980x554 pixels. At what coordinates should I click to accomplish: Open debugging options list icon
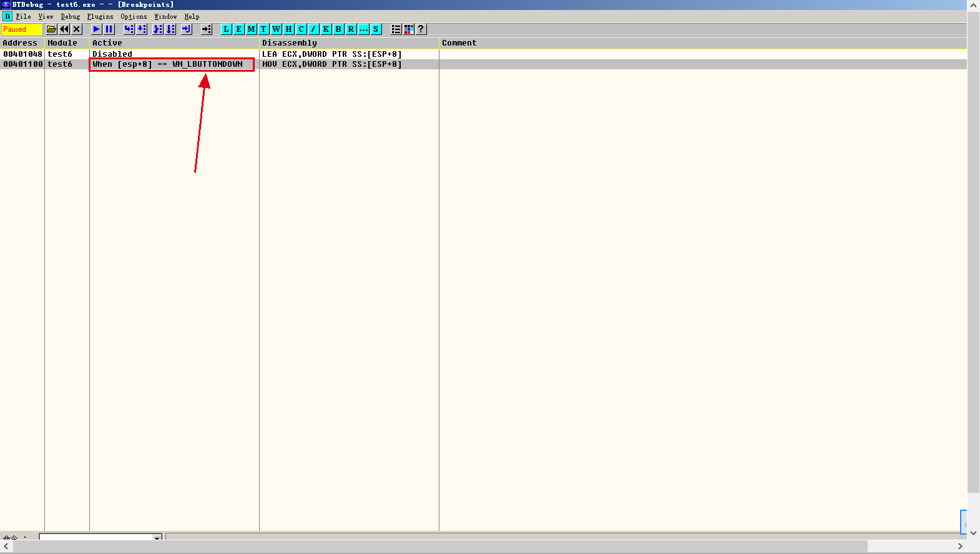[396, 29]
